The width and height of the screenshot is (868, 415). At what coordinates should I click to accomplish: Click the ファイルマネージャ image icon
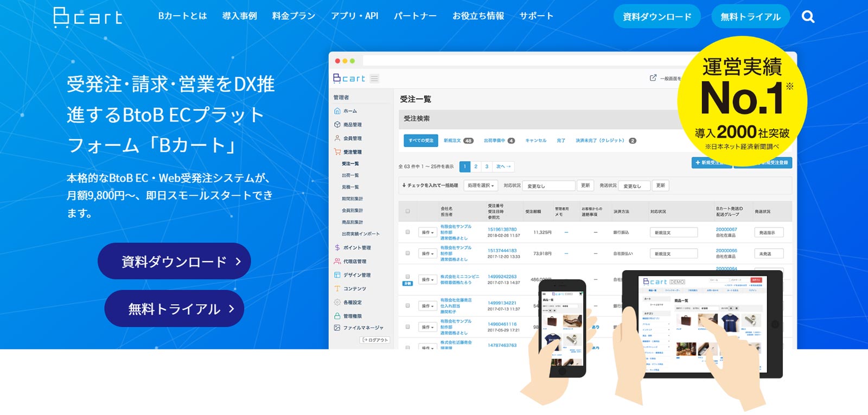[x=337, y=328]
